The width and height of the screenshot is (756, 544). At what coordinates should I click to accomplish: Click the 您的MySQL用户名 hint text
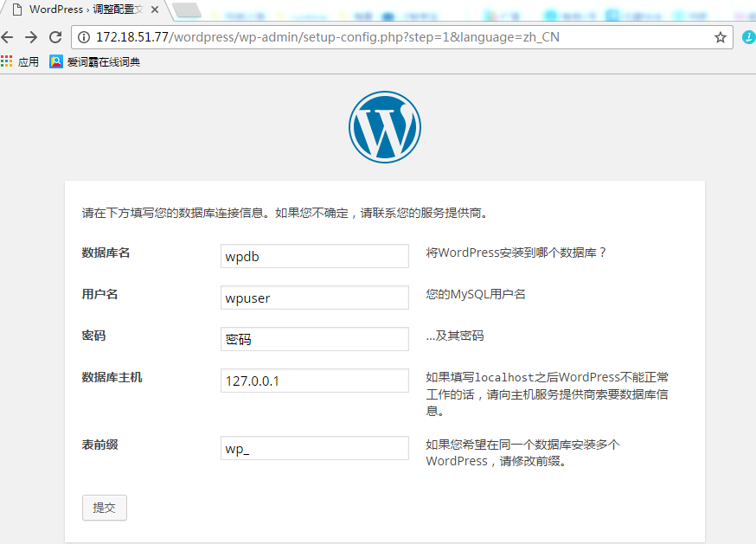[476, 294]
